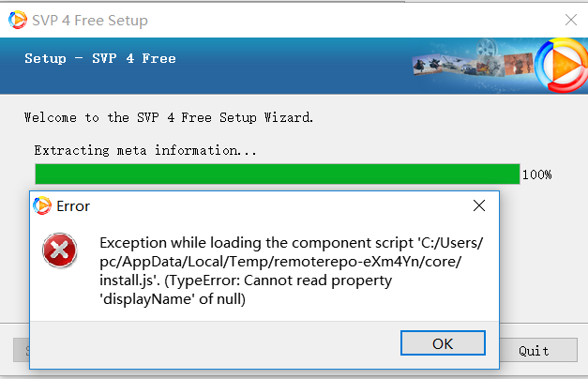The width and height of the screenshot is (588, 379).
Task: Close the SVP 4 Free Setup window
Action: click(x=569, y=20)
